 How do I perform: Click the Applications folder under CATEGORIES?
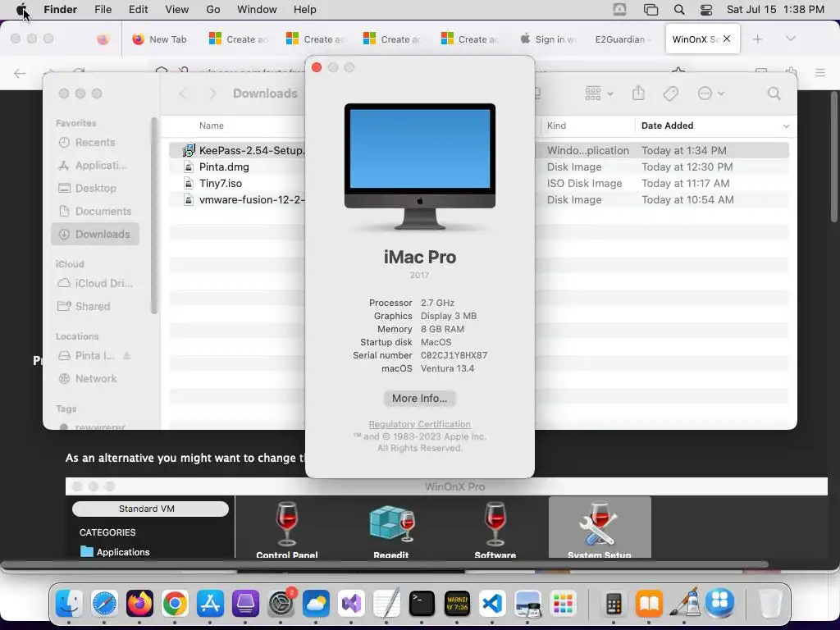pyautogui.click(x=115, y=552)
